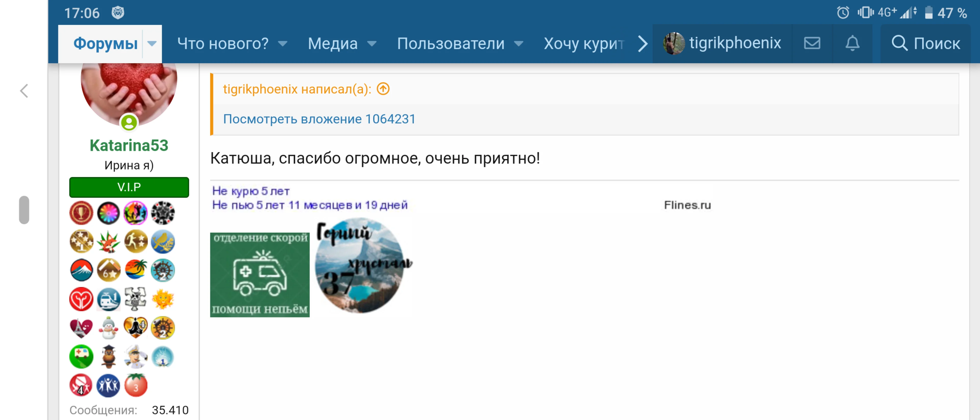Screen dimensions: 980x420
Task: Click the owl graduate badge
Action: coord(108,356)
